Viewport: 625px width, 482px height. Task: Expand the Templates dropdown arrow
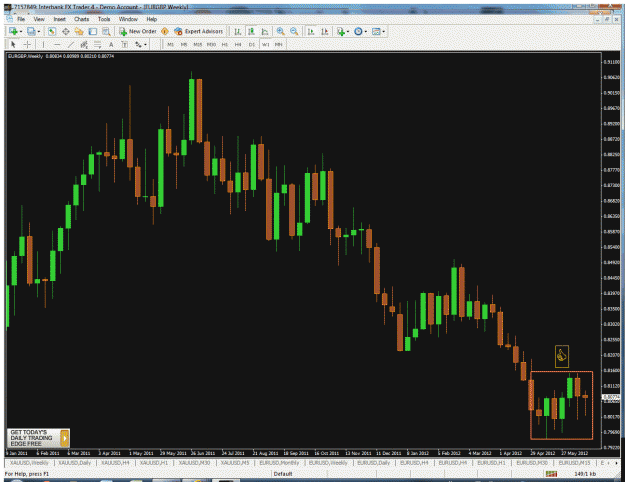tap(383, 31)
